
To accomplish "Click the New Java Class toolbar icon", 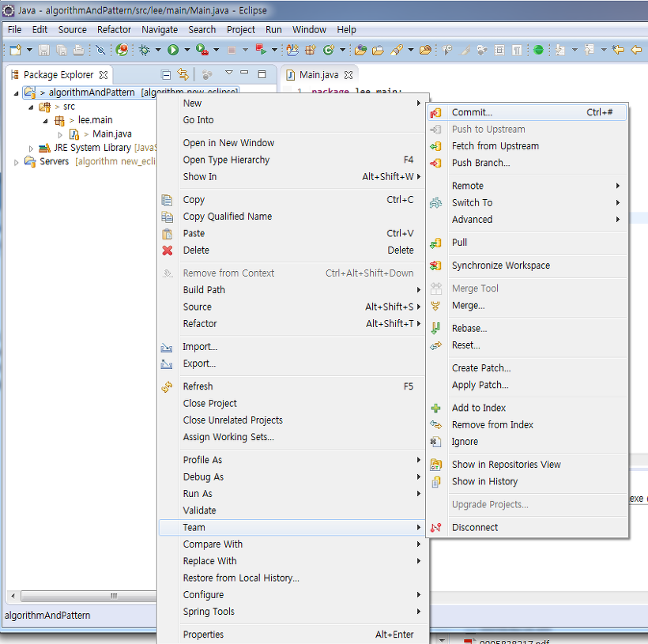I will pyautogui.click(x=329, y=50).
